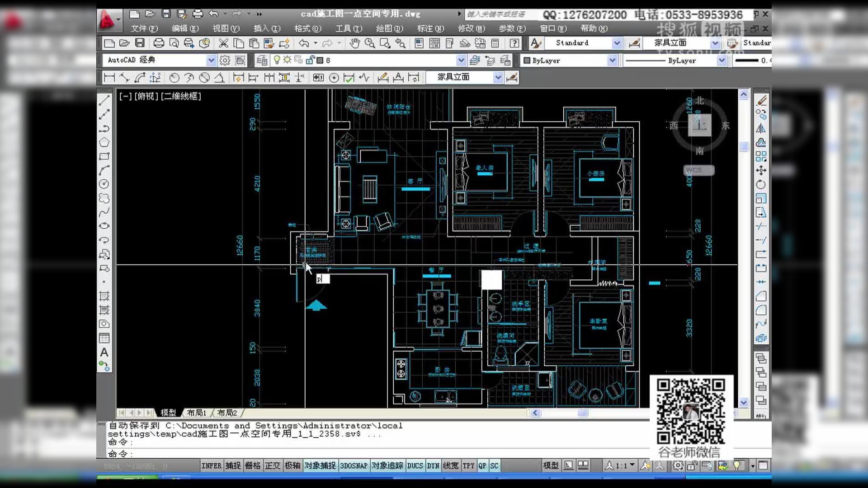
Task: Toggle 对象捕捉 (Object Snap) mode
Action: pyautogui.click(x=321, y=465)
